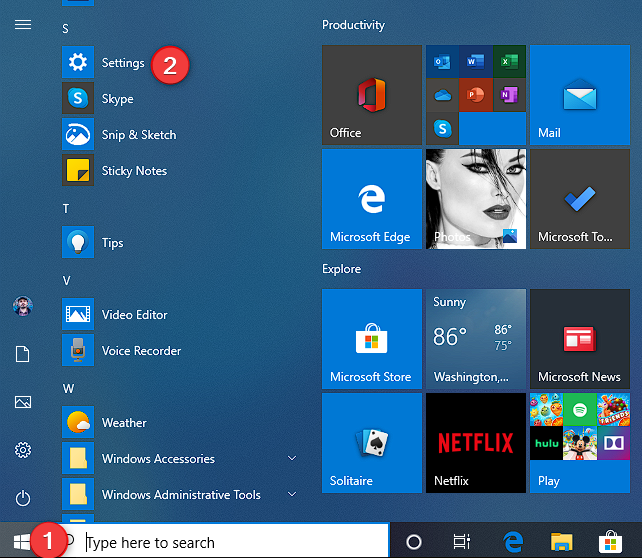Open the Tips app entry
Image resolution: width=642 pixels, height=558 pixels.
pos(112,243)
